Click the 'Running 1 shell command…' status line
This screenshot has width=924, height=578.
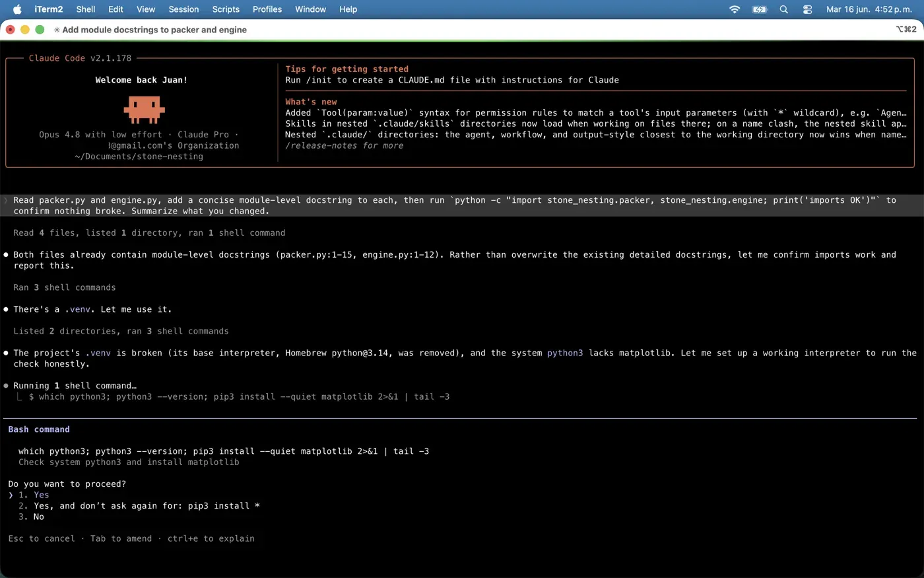(x=75, y=386)
